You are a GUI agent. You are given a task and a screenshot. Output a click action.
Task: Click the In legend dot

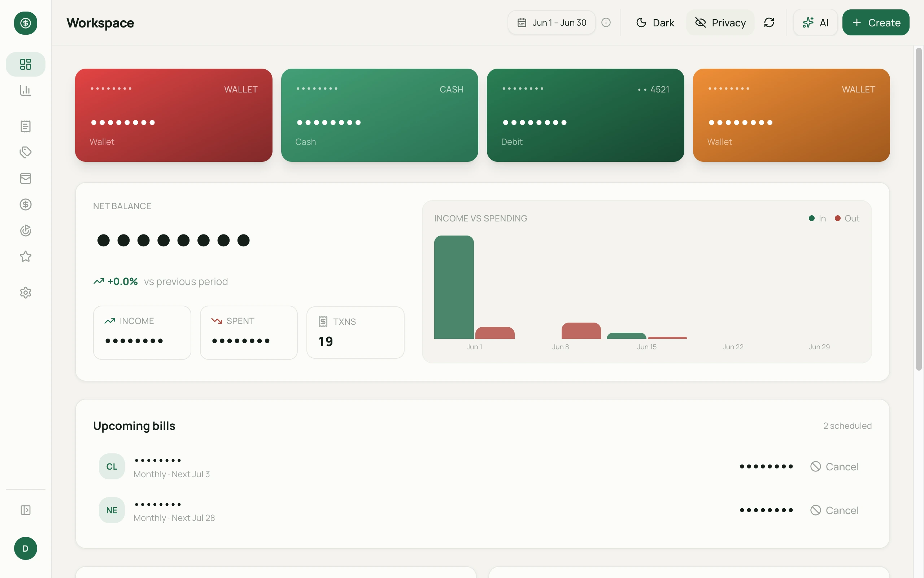[812, 218]
